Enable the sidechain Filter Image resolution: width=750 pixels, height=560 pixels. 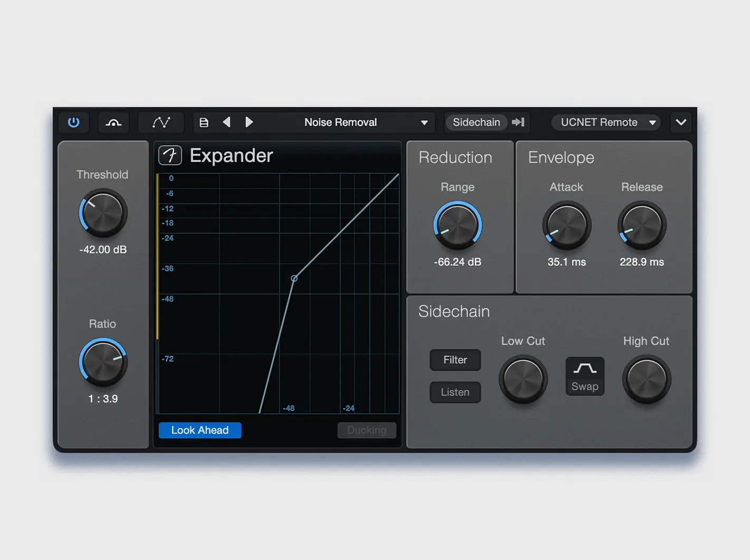click(x=455, y=360)
